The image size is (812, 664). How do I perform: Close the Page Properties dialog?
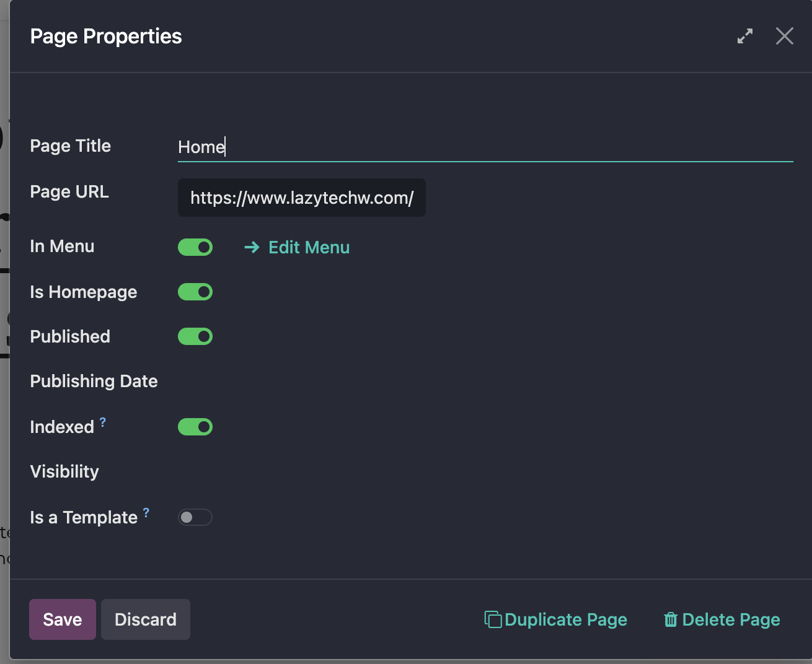point(784,36)
